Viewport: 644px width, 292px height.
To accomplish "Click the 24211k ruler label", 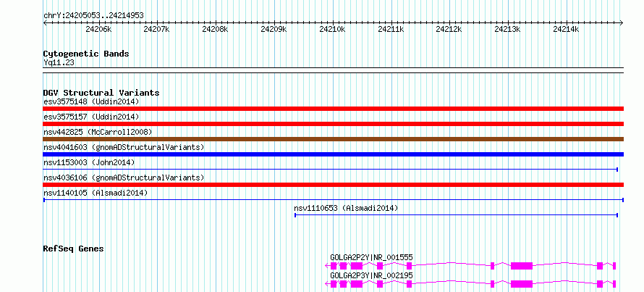I will 391,29.
